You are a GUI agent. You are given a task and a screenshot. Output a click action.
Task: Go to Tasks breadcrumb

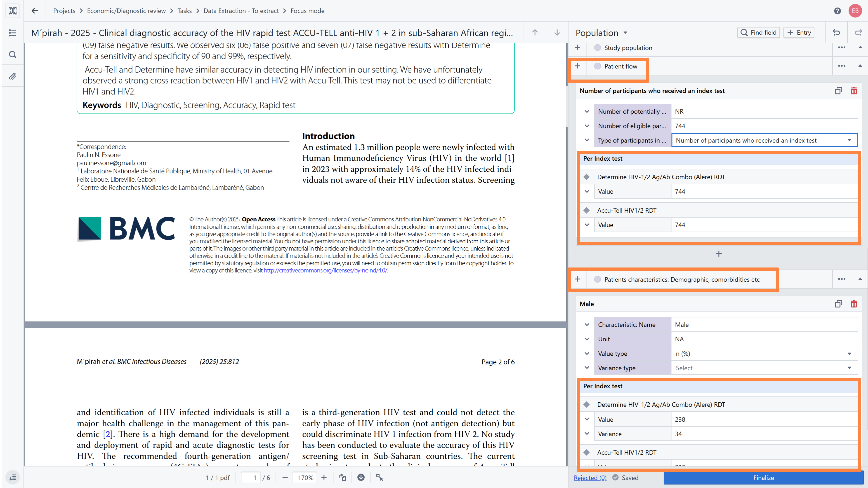184,11
